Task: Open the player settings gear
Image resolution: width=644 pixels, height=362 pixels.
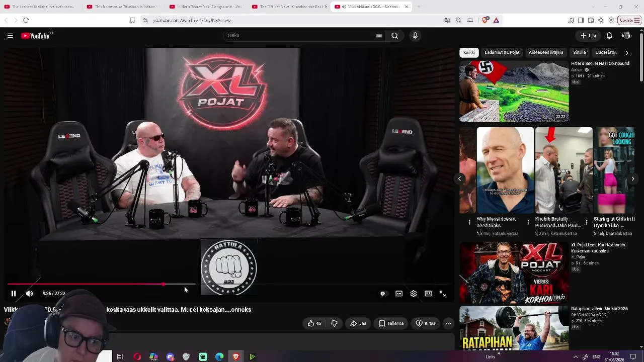Action: click(414, 294)
